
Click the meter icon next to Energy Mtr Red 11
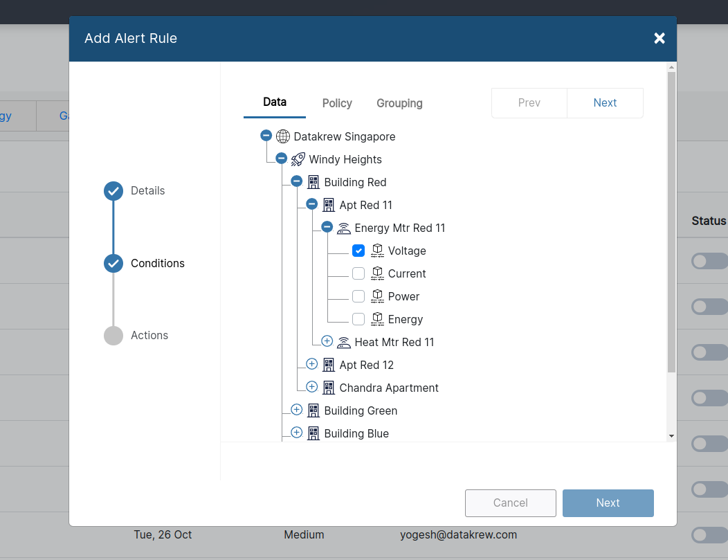coord(343,228)
